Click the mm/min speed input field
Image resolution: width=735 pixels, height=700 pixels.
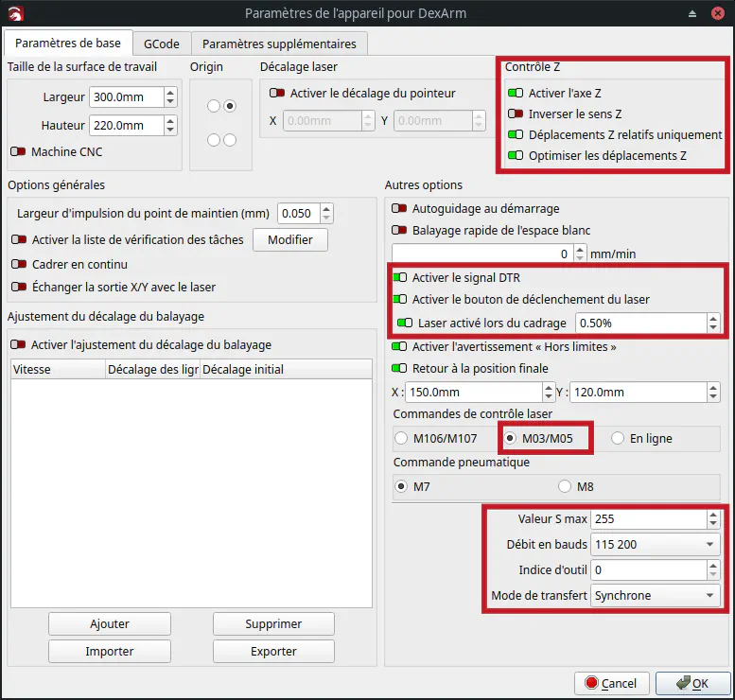click(482, 254)
